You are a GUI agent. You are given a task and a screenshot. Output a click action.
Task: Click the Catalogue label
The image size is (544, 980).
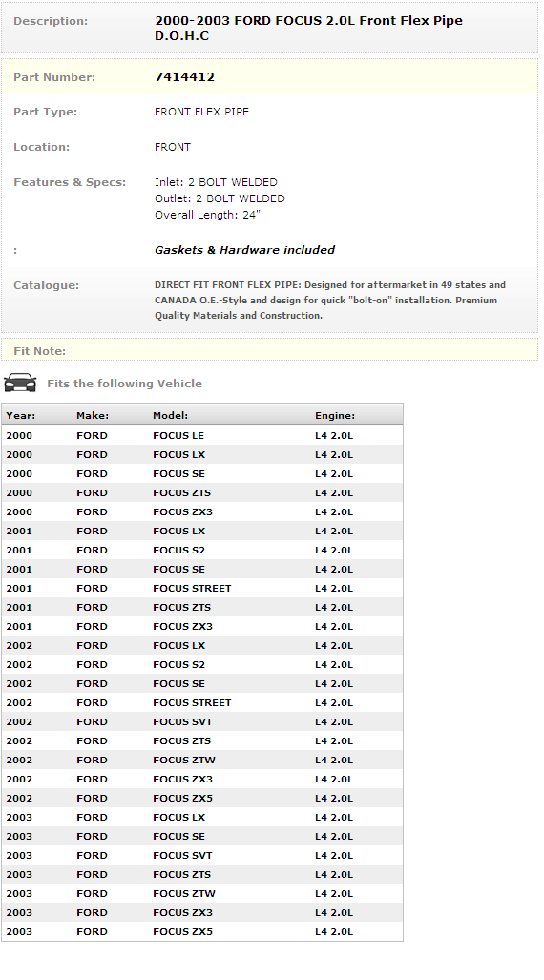tap(46, 285)
